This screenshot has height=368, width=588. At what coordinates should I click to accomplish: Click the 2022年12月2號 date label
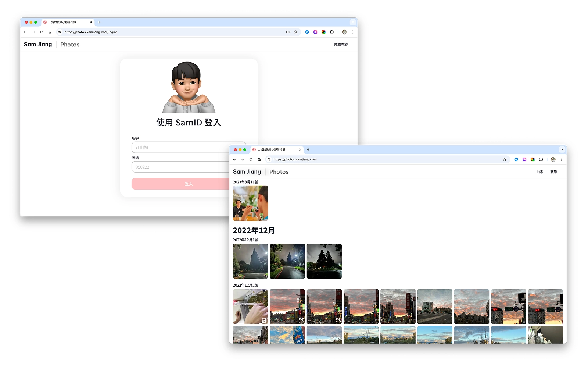(x=245, y=285)
